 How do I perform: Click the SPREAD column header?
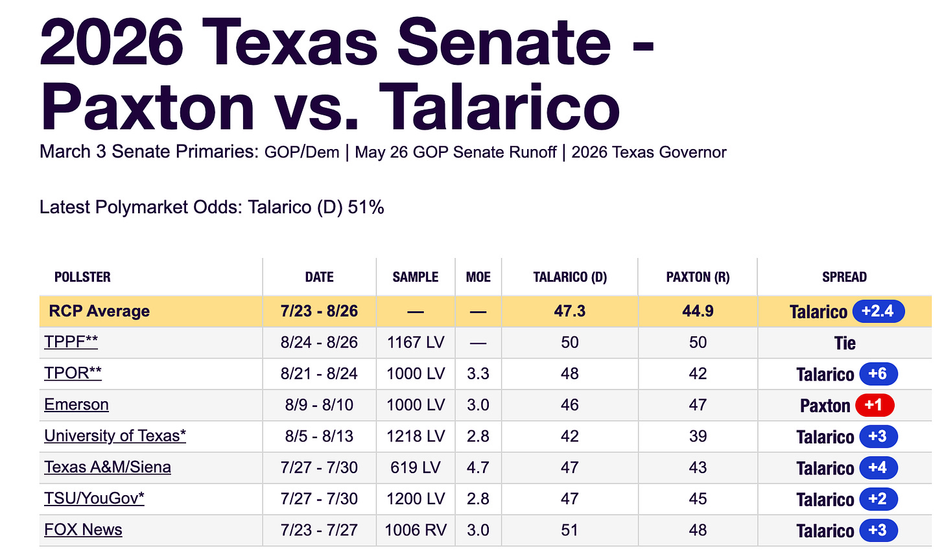pos(844,277)
